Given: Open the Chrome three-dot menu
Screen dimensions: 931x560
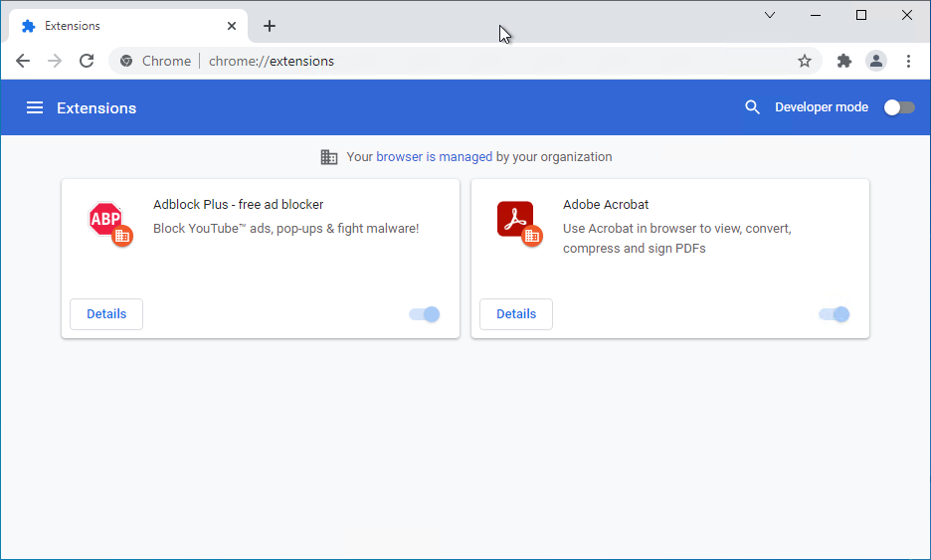Looking at the screenshot, I should (908, 61).
